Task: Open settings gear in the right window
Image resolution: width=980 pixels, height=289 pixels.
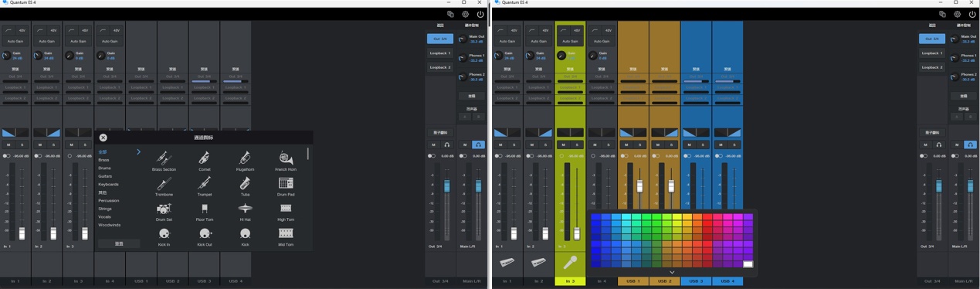Action: coord(957,14)
